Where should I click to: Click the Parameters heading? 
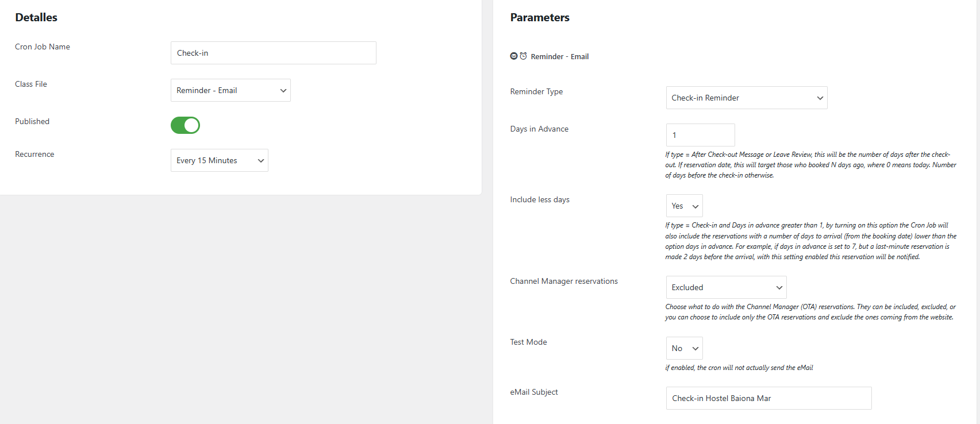coord(540,17)
